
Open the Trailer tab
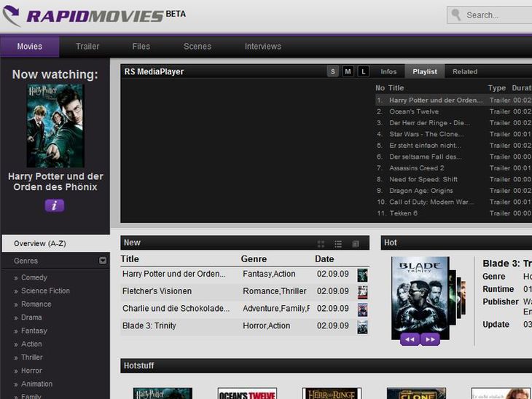tap(87, 47)
